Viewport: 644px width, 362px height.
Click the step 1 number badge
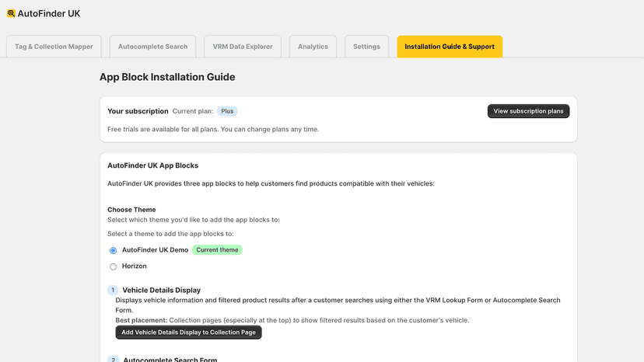(113, 291)
